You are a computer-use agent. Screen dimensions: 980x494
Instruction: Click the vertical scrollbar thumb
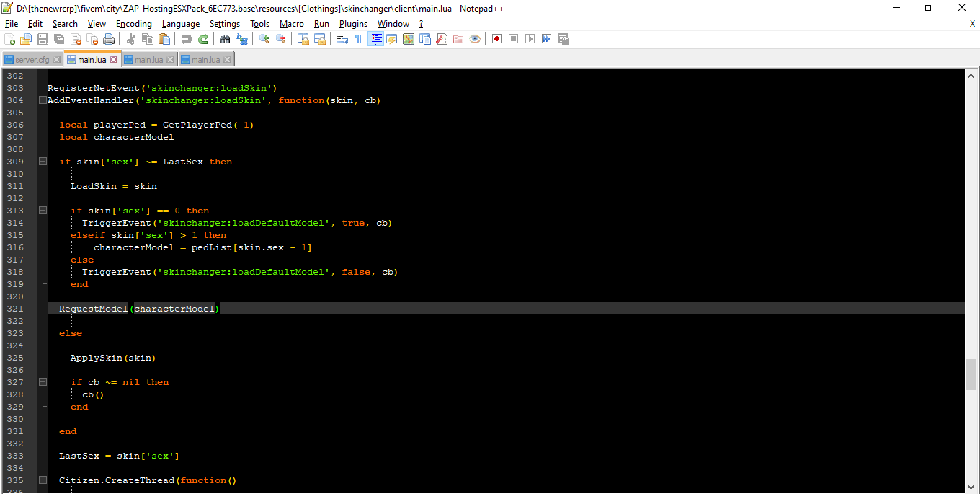pyautogui.click(x=971, y=374)
